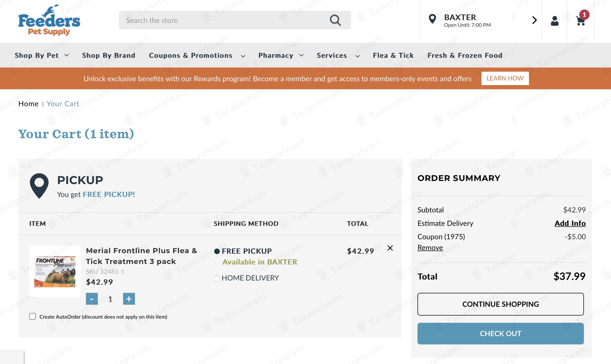611x364 pixels.
Task: Remove item with the X icon
Action: [390, 248]
